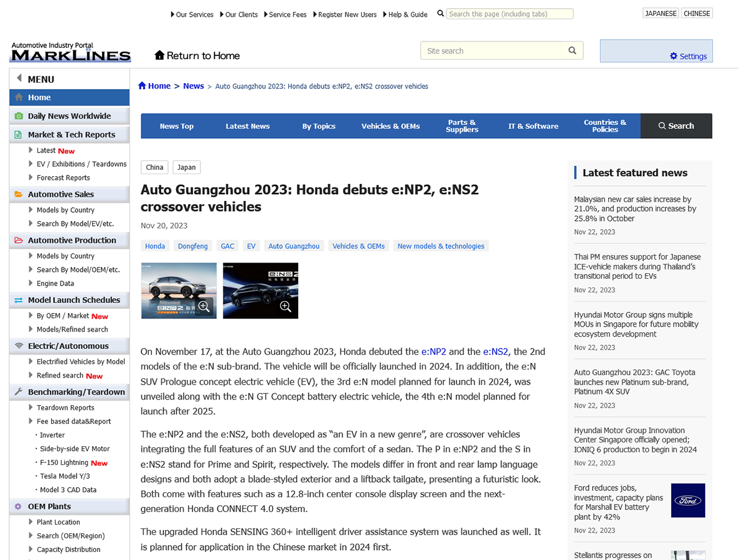
Task: Open the Our Clients dropdown
Action: tap(238, 14)
